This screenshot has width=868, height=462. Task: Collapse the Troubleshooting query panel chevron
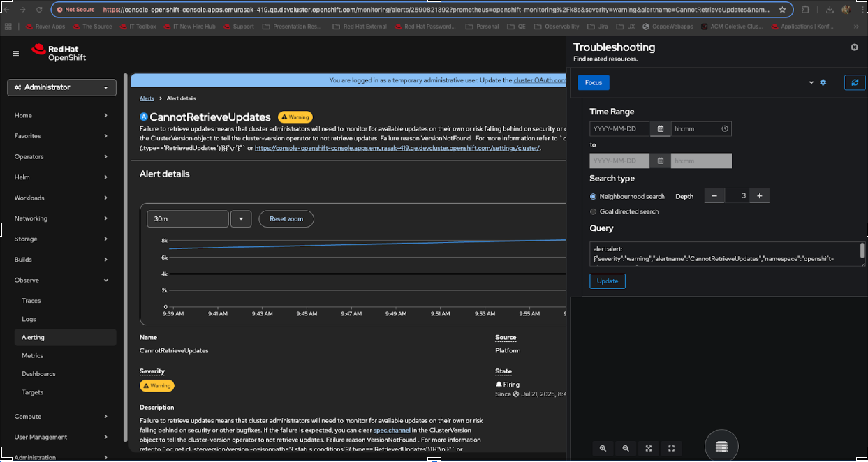coord(811,82)
